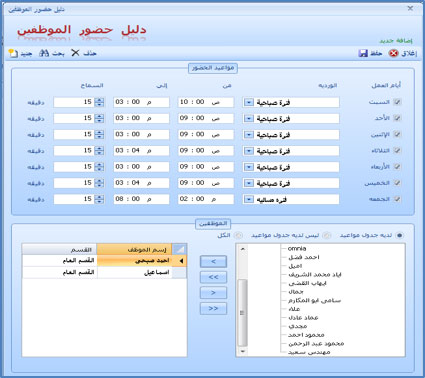Toggle the Friday (الجمعة) workday checkbox
The width and height of the screenshot is (425, 378).
tap(397, 199)
